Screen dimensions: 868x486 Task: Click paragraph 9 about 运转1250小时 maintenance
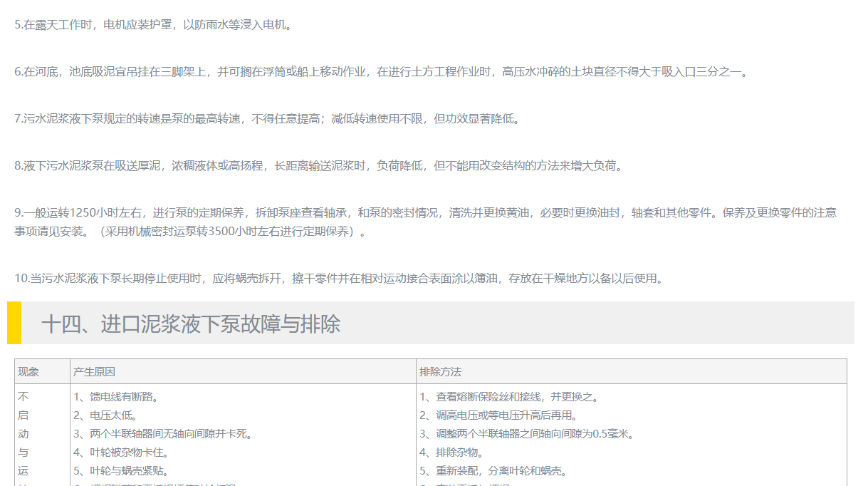(425, 213)
